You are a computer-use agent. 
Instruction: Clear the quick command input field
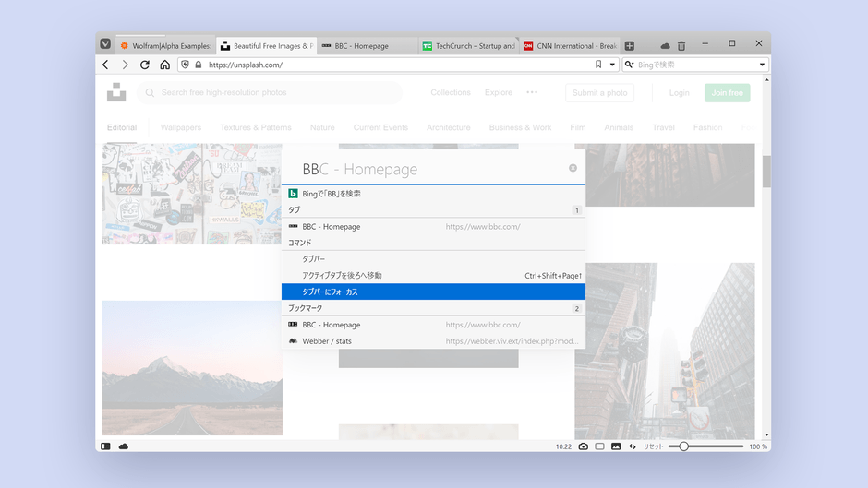pos(573,168)
